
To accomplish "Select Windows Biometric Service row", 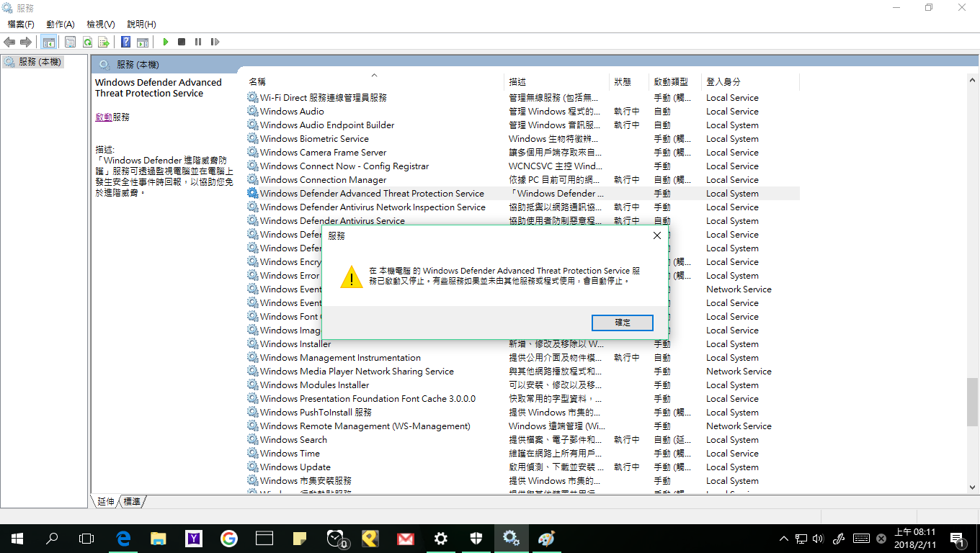I will coord(522,139).
